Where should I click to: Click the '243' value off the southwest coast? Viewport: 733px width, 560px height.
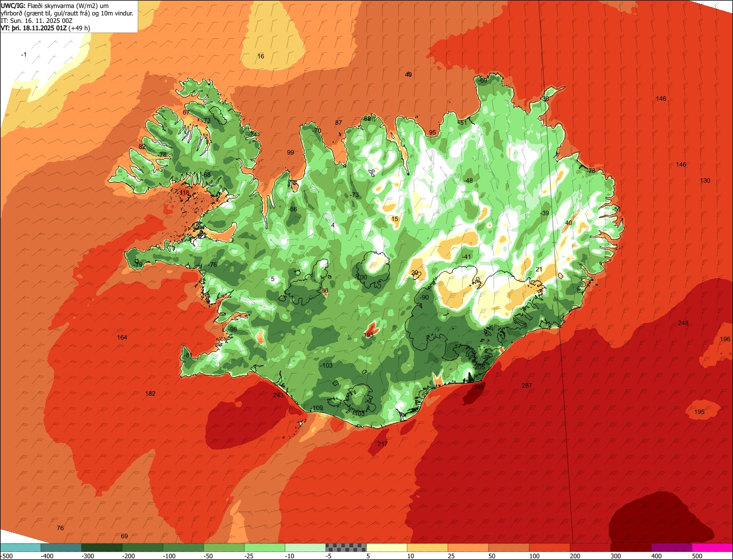(x=278, y=396)
